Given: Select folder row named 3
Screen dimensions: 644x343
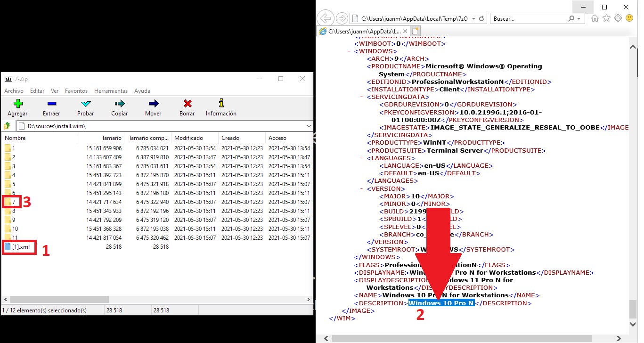Looking at the screenshot, I should pos(157,166).
